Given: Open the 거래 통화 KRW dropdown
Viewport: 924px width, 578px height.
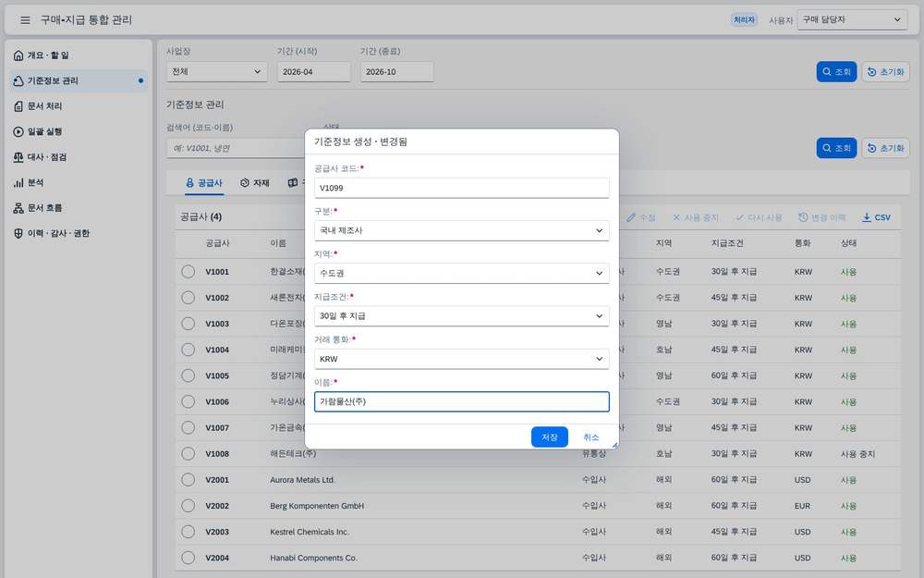Looking at the screenshot, I should [461, 359].
